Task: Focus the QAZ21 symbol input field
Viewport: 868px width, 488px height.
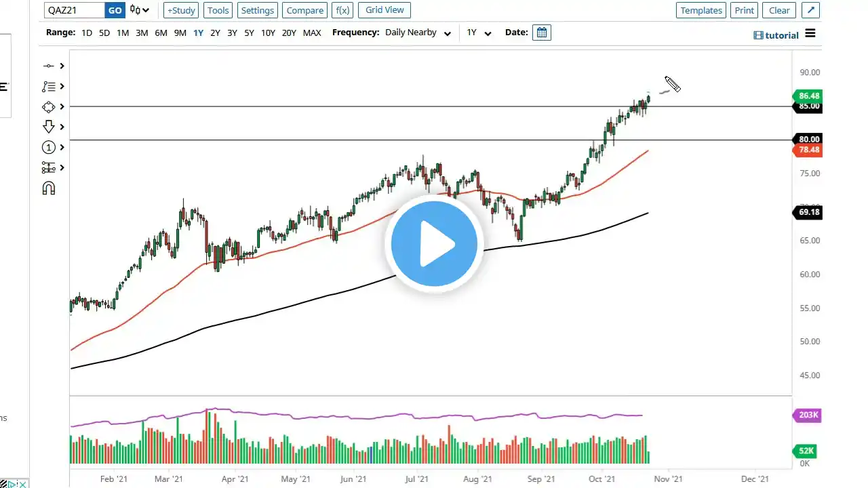Action: [x=75, y=10]
